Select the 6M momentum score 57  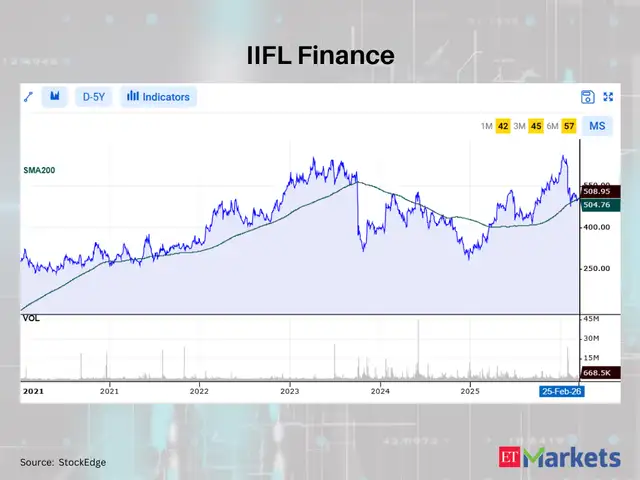(x=569, y=126)
